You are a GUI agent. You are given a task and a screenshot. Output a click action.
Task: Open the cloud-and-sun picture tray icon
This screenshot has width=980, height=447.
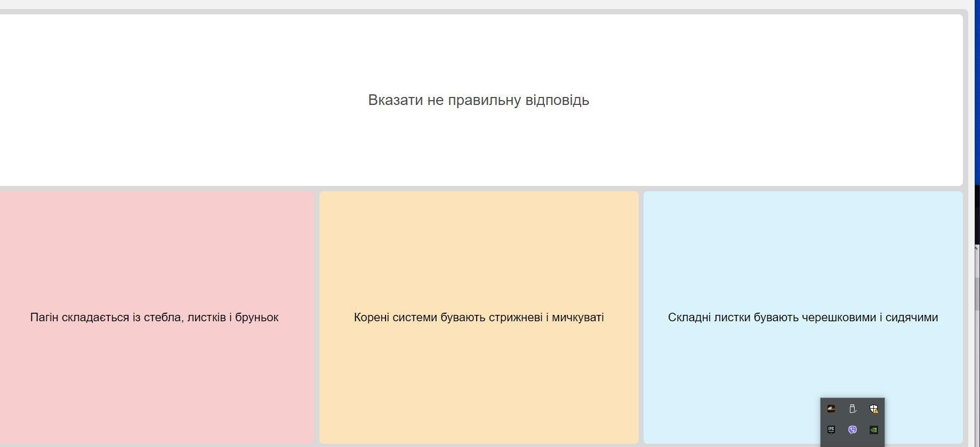(x=831, y=409)
